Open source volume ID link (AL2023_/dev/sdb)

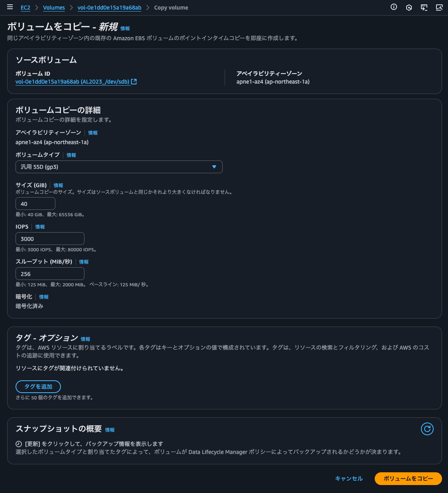72,82
